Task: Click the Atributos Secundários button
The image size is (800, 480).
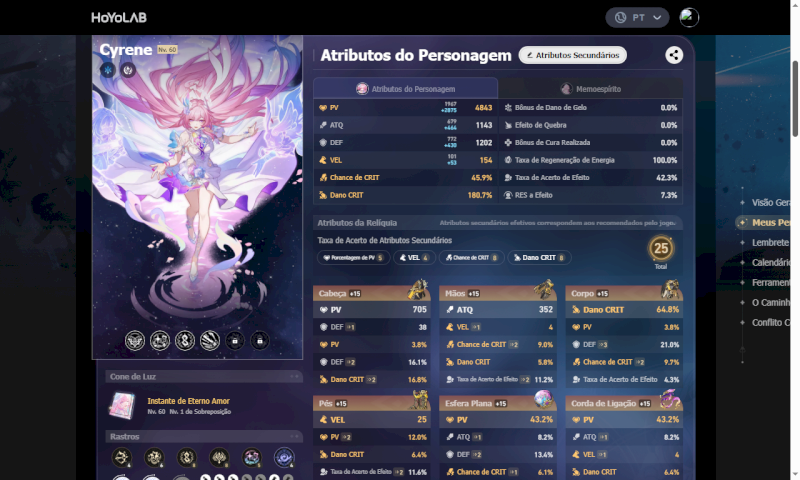Action: (572, 55)
